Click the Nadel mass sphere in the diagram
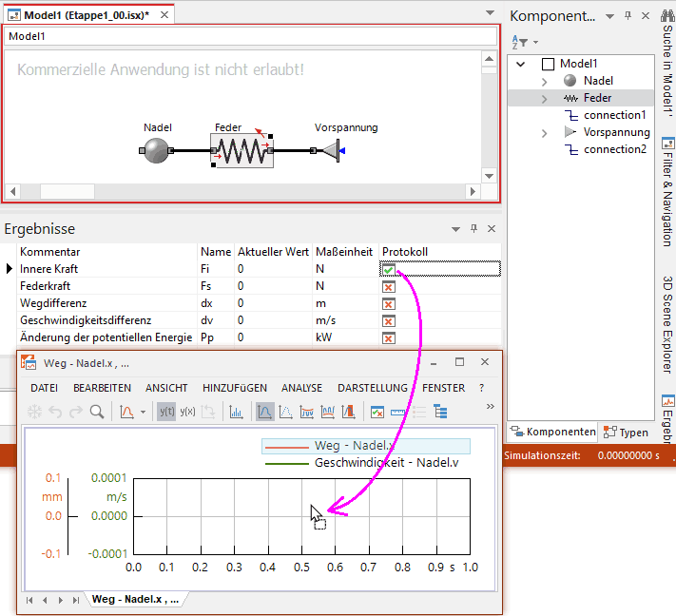 click(x=155, y=149)
